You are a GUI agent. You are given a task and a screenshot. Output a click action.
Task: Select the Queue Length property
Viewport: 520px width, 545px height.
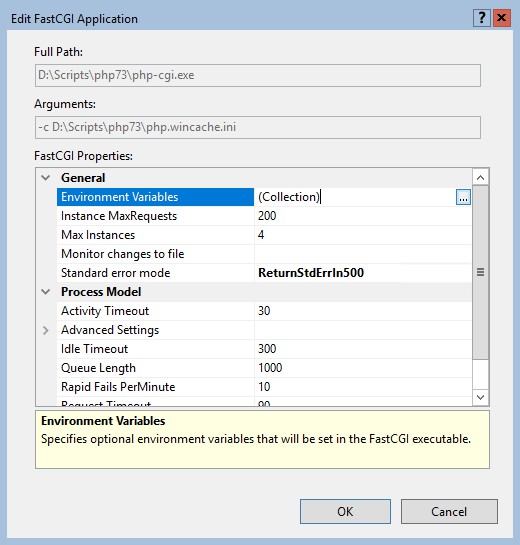(155, 368)
